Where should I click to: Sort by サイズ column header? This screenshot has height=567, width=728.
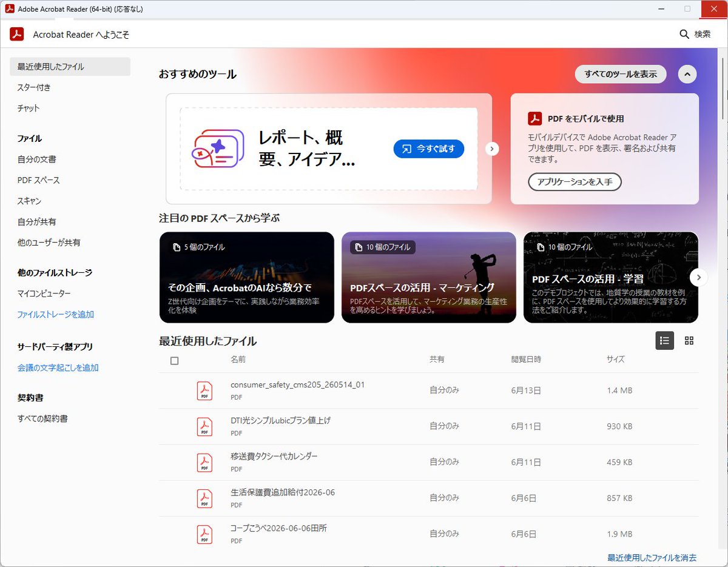tap(615, 360)
